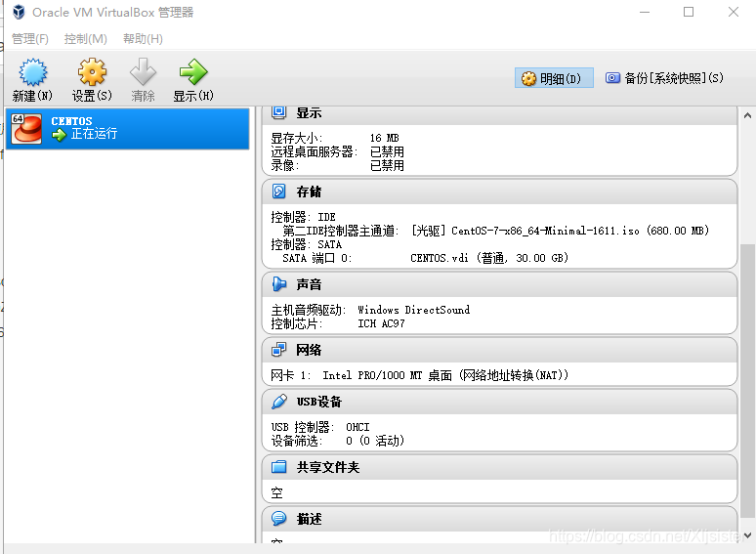756x554 pixels.
Task: Maximize the VirtualBox manager window
Action: (689, 12)
